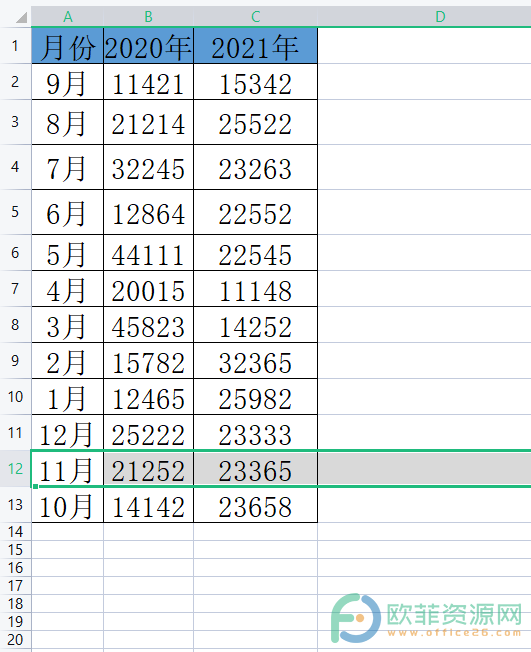The height and width of the screenshot is (652, 531).
Task: Click cell with value 45823
Action: tap(148, 325)
